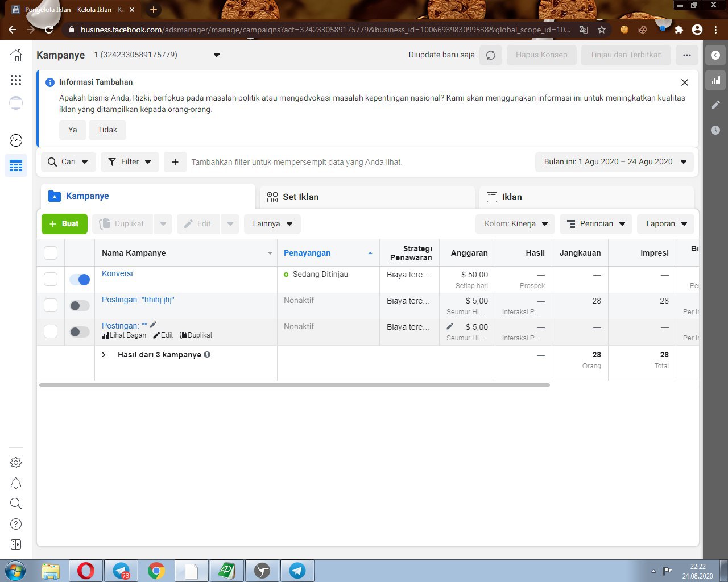Open Notifications bell in sidebar
Viewport: 728px width, 582px height.
(16, 483)
